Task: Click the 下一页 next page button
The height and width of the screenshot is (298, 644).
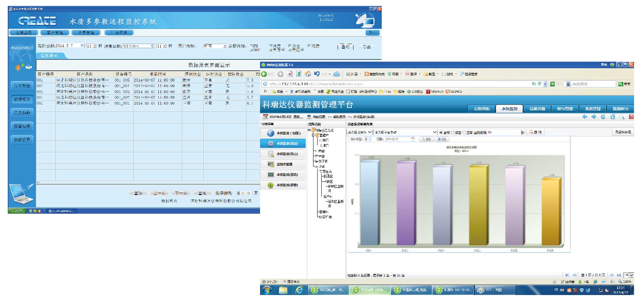Action: click(x=181, y=193)
